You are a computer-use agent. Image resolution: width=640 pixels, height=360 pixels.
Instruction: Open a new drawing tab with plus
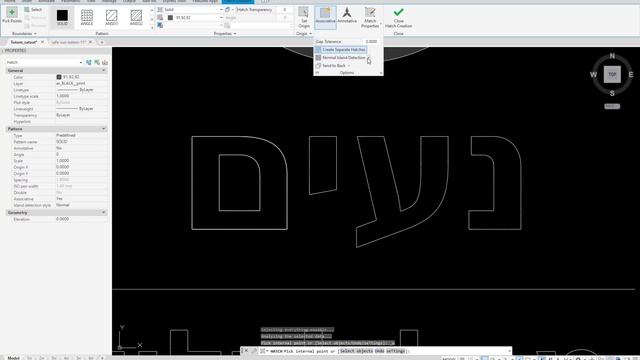[x=102, y=42]
